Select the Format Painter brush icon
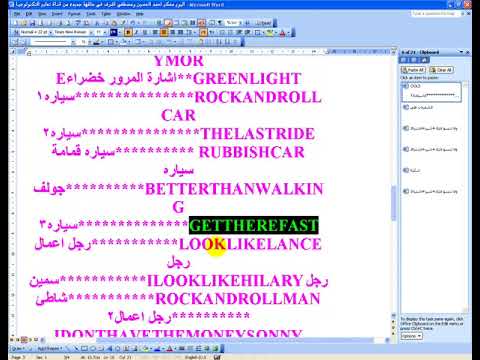The width and height of the screenshot is (480, 360). [123, 23]
